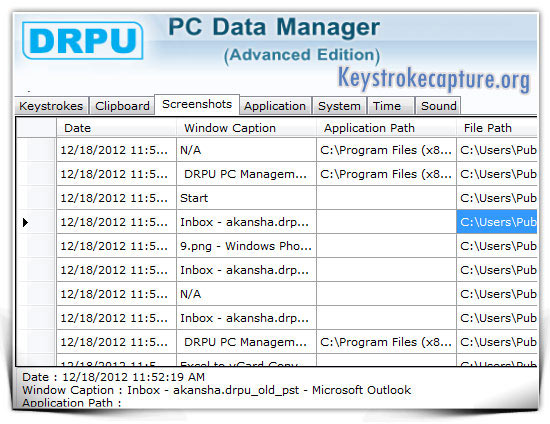Click the File Path column header
550x424 pixels.
tap(497, 128)
